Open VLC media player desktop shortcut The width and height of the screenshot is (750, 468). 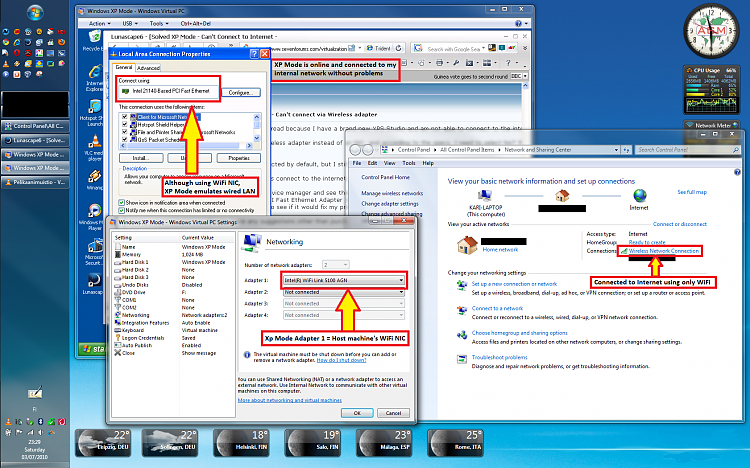click(x=95, y=141)
